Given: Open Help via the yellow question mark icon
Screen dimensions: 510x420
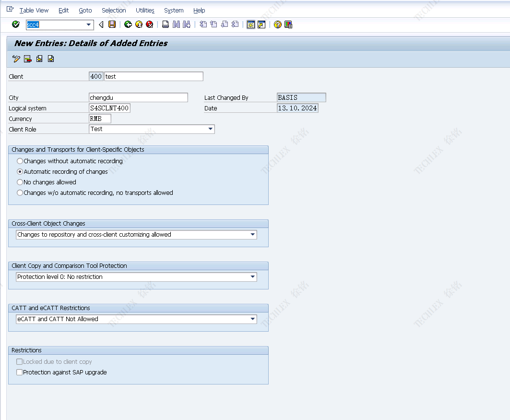Looking at the screenshot, I should pyautogui.click(x=277, y=24).
